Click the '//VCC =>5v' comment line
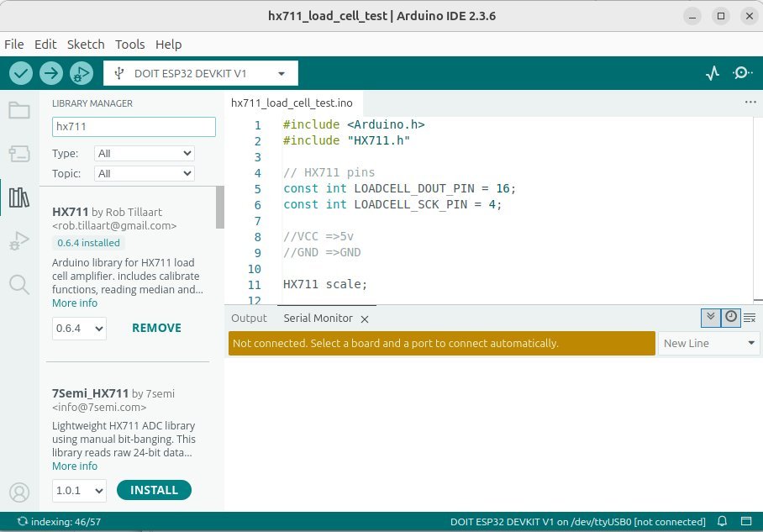 pos(318,236)
